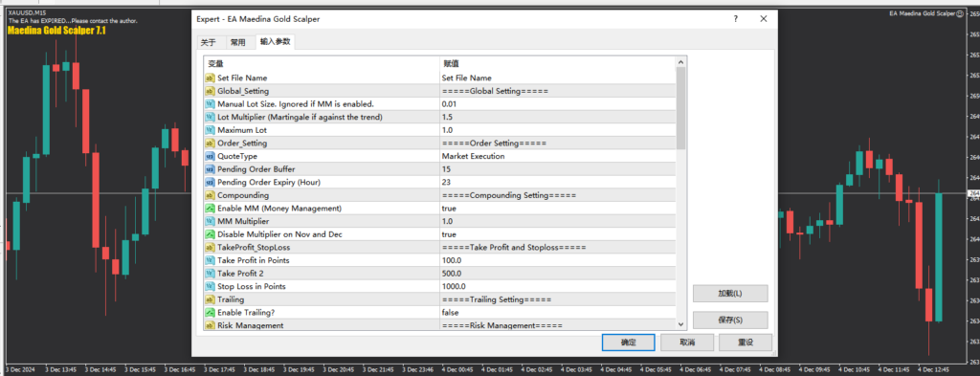Edit the Set File Name value
980x376 pixels.
[558, 78]
